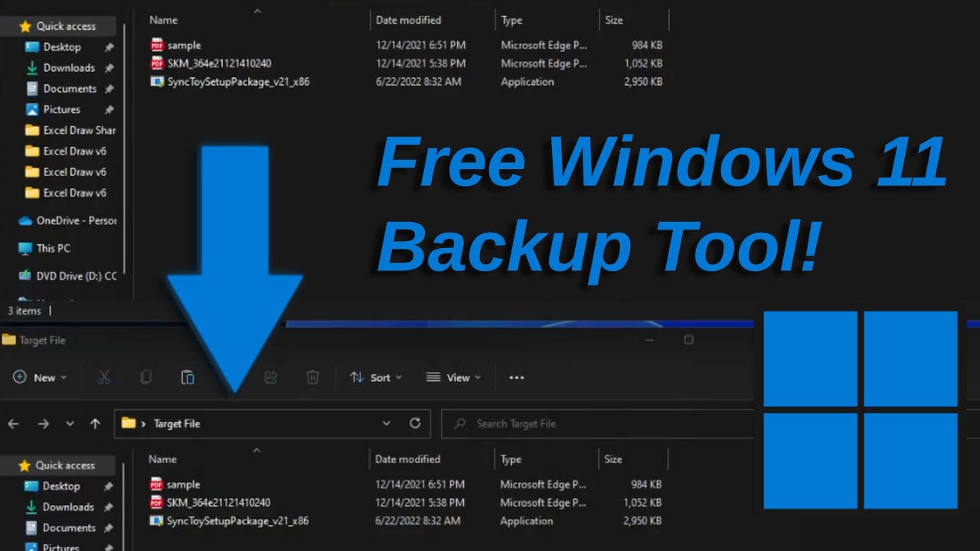The width and height of the screenshot is (980, 551).
Task: Open the Excel Draw Shar folder in upper sidebar
Action: click(x=80, y=130)
